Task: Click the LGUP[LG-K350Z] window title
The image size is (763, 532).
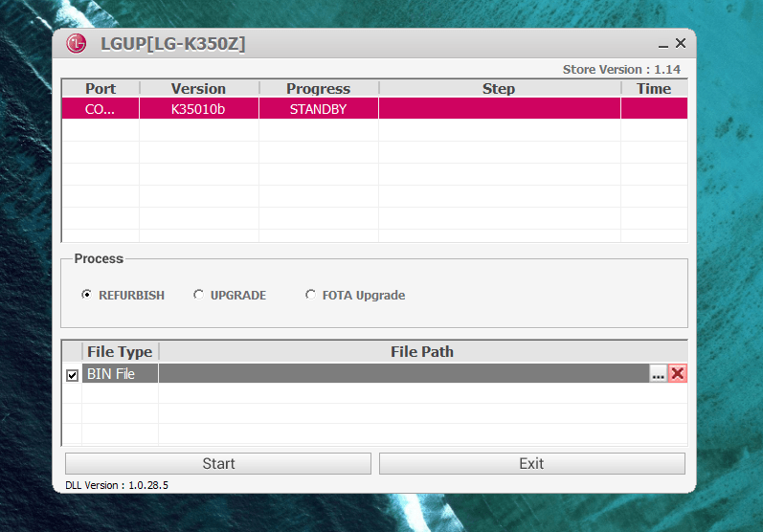Action: 172,44
